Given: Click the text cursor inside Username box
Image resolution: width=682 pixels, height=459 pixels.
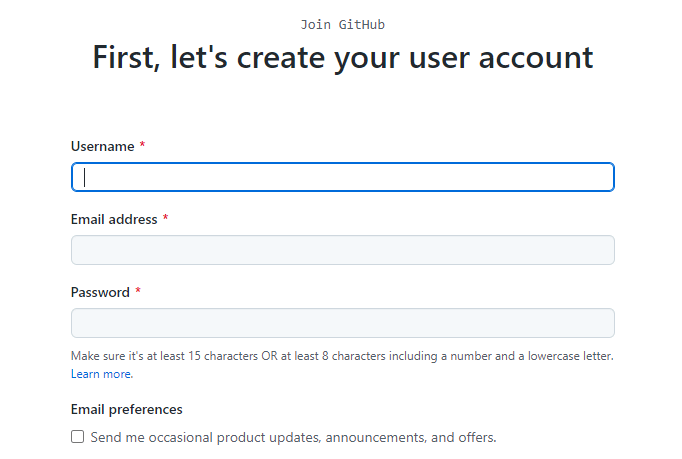Looking at the screenshot, I should pyautogui.click(x=85, y=177).
